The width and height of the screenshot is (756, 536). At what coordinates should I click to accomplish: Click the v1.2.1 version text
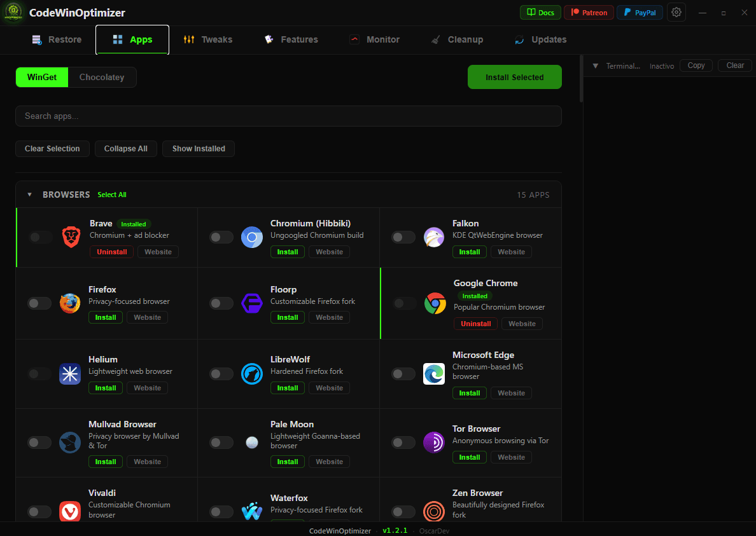point(395,530)
